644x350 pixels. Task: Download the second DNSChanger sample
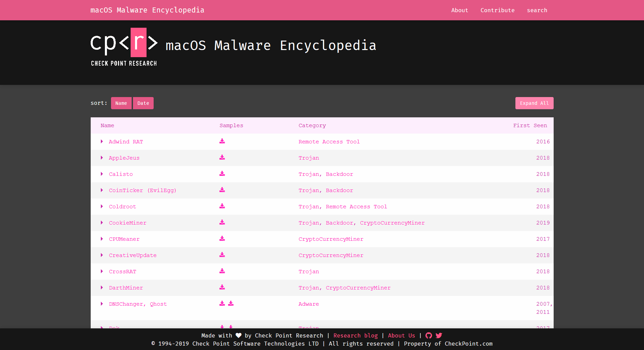[x=231, y=303]
